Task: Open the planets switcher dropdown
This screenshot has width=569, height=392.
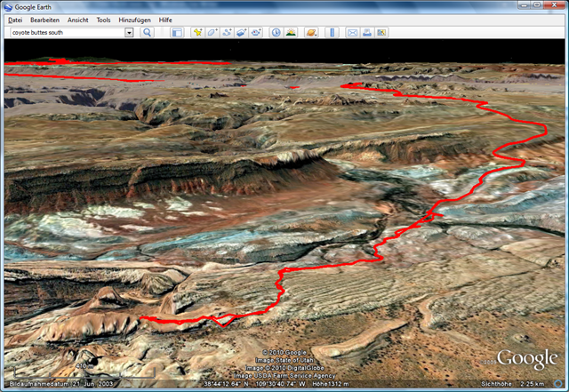Action: click(x=311, y=32)
